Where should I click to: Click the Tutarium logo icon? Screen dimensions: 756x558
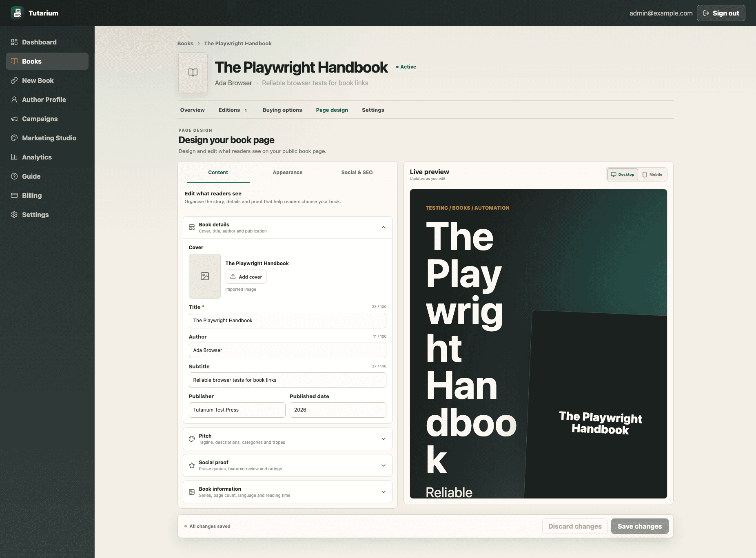click(17, 13)
